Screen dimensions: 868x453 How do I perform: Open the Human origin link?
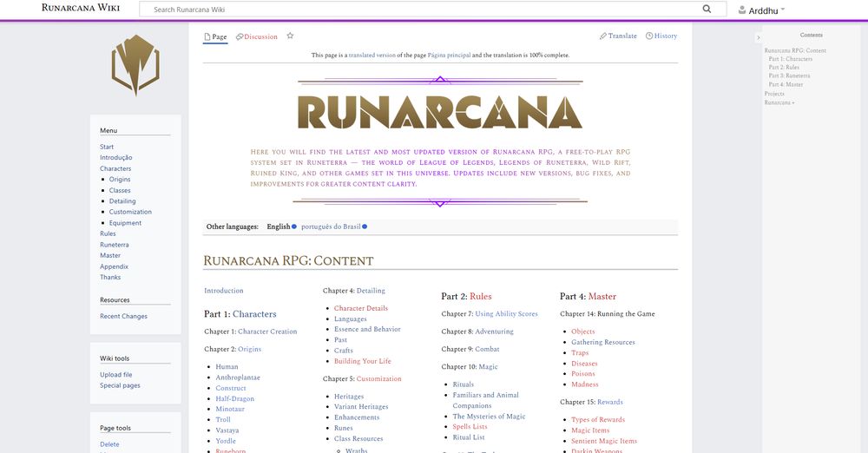tap(227, 366)
